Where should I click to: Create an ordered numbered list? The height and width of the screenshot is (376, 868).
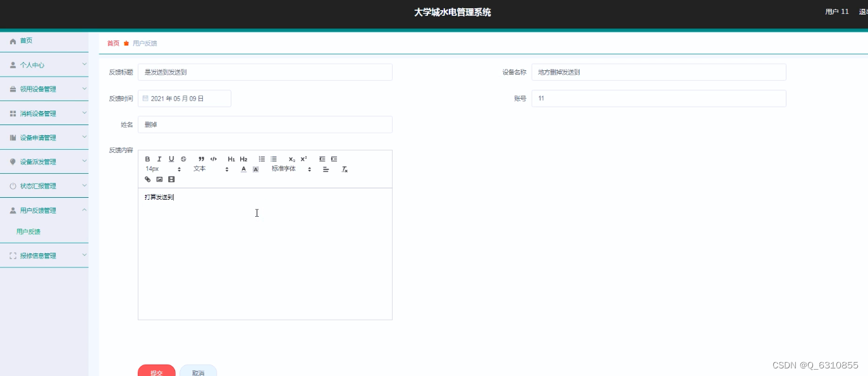point(262,159)
